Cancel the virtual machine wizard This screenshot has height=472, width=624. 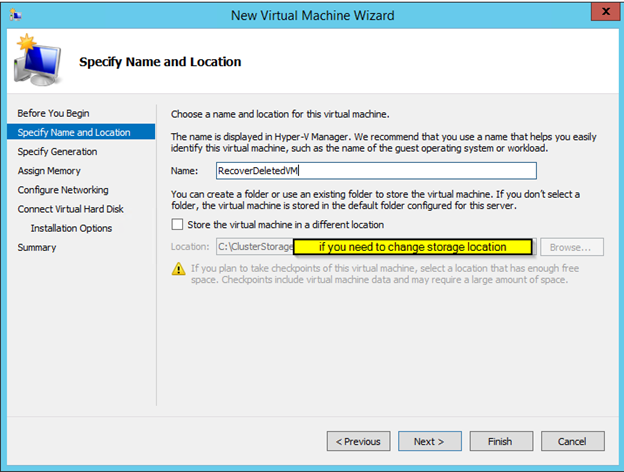571,441
